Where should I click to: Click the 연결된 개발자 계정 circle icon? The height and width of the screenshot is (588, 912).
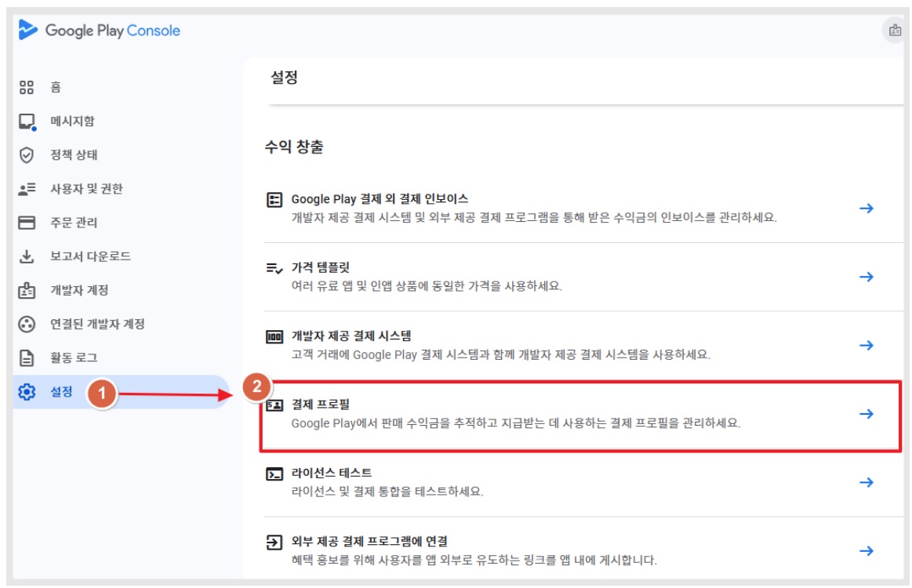click(x=27, y=324)
